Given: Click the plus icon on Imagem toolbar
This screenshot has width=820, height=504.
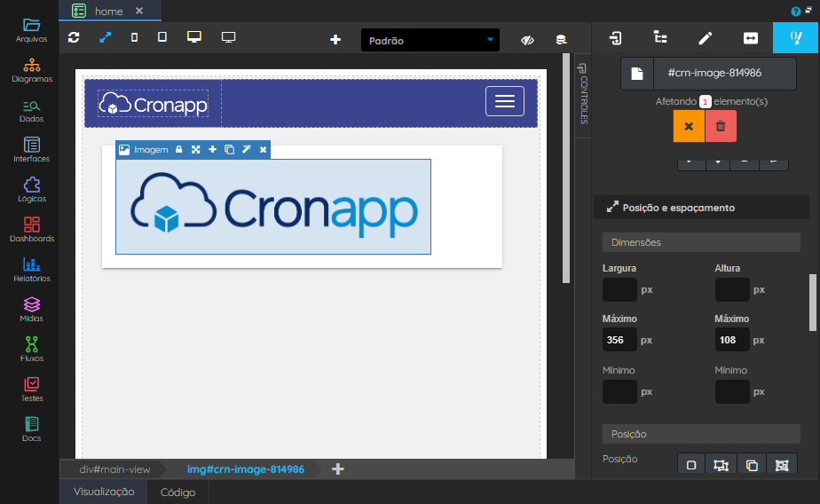Looking at the screenshot, I should click(x=212, y=150).
